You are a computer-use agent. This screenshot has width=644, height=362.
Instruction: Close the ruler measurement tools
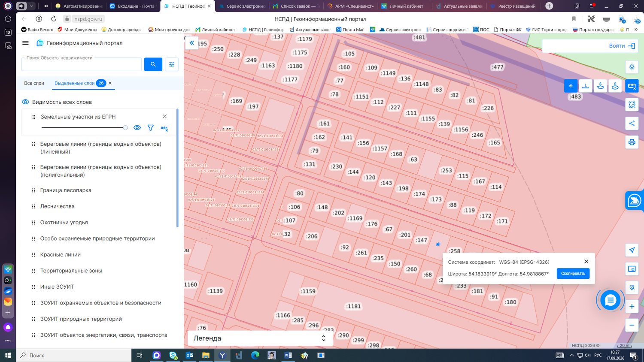[x=632, y=86]
